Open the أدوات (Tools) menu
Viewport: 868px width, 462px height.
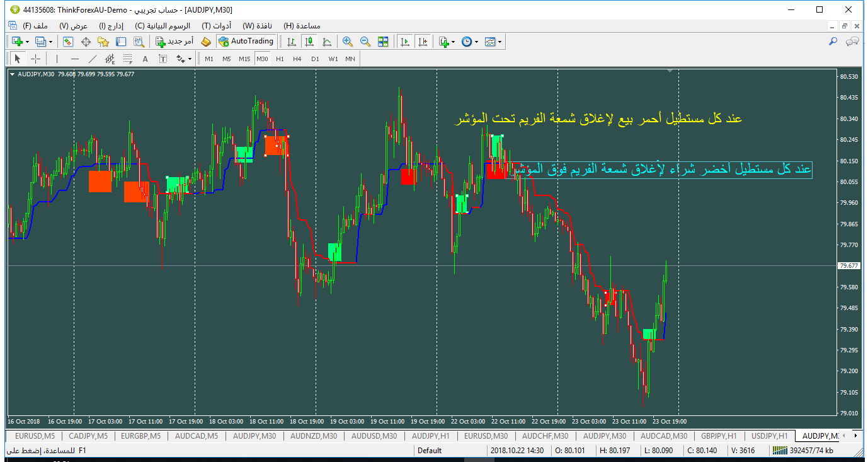[x=216, y=26]
